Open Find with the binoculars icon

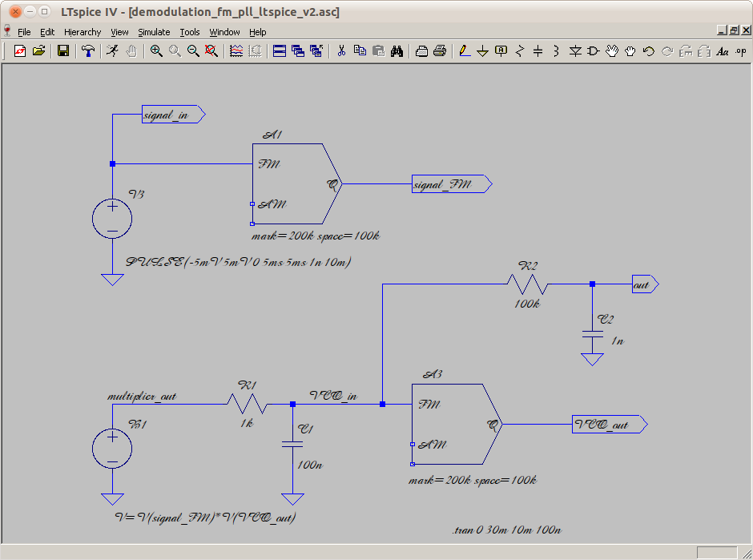(x=397, y=51)
